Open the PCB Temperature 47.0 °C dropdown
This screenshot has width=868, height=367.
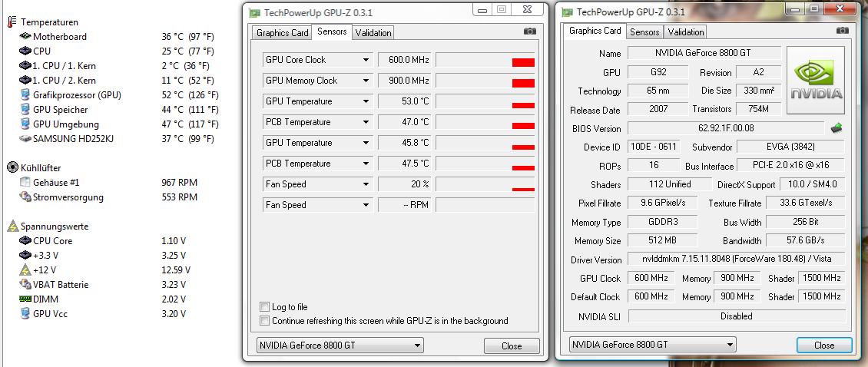pyautogui.click(x=366, y=122)
